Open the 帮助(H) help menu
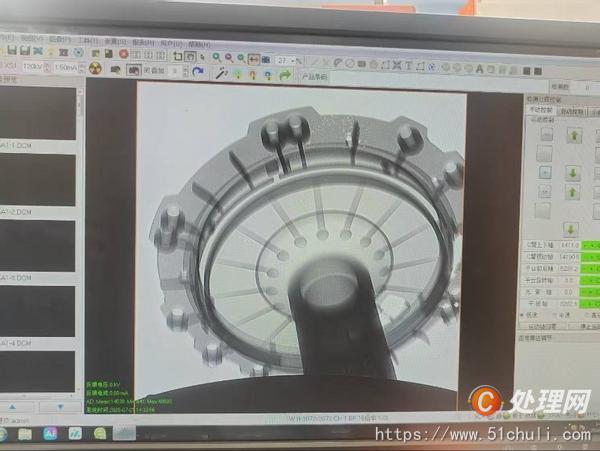Screen dimensions: 600x451 click(x=199, y=45)
